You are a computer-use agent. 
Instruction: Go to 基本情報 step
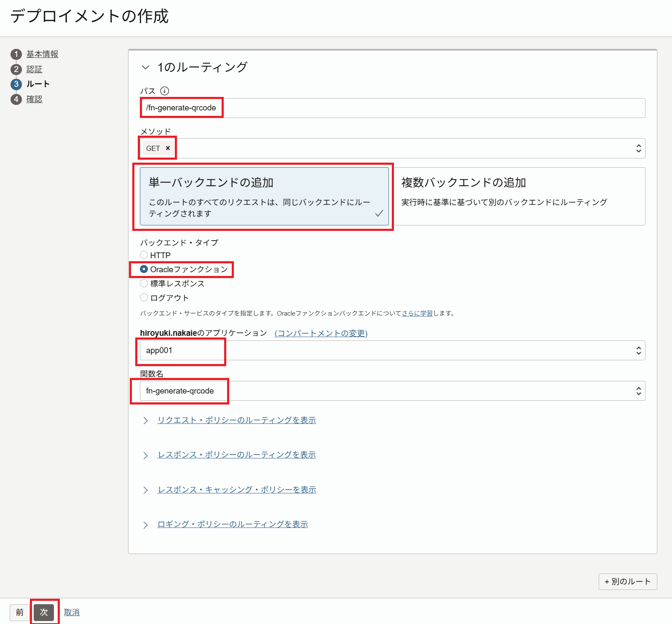pos(42,54)
